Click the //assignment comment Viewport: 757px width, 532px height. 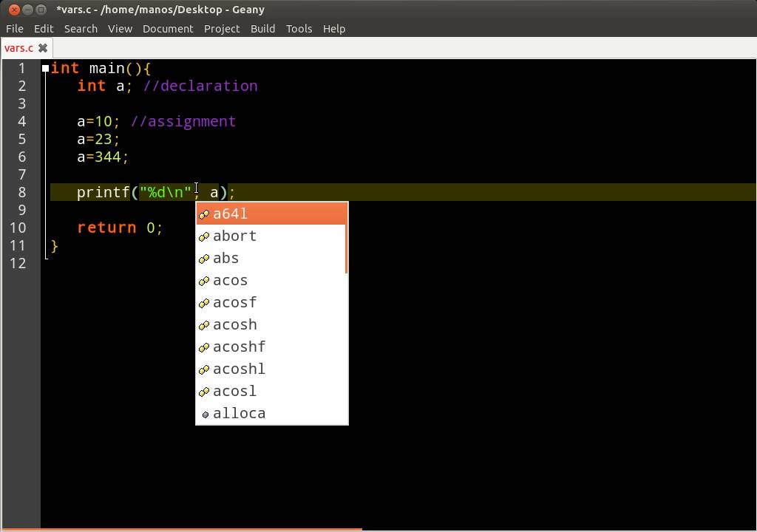[183, 121]
